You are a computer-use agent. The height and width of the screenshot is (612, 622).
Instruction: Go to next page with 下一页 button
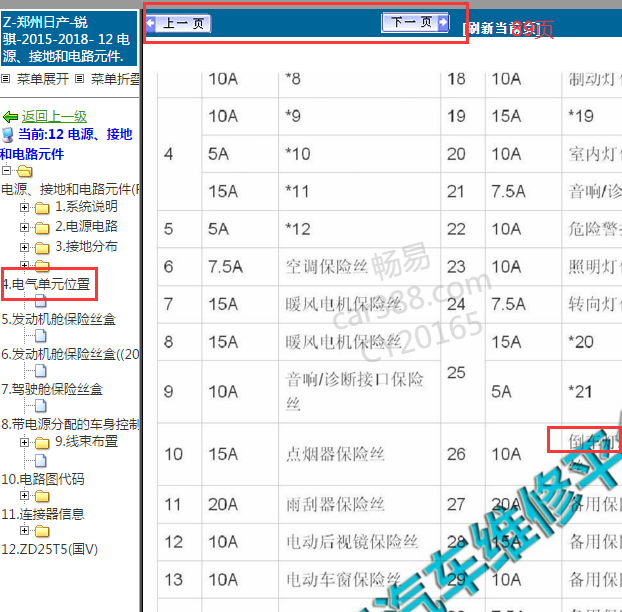pos(415,22)
